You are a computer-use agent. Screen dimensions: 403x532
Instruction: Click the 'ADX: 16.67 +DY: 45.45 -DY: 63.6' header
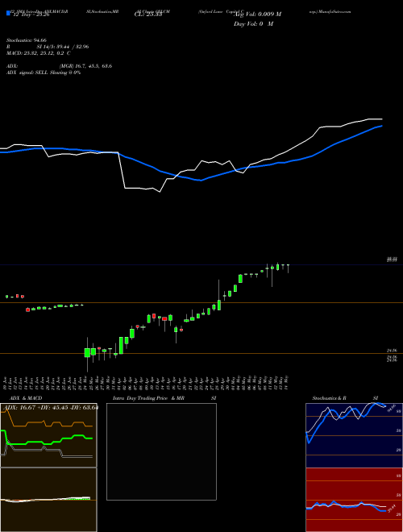click(x=52, y=407)
